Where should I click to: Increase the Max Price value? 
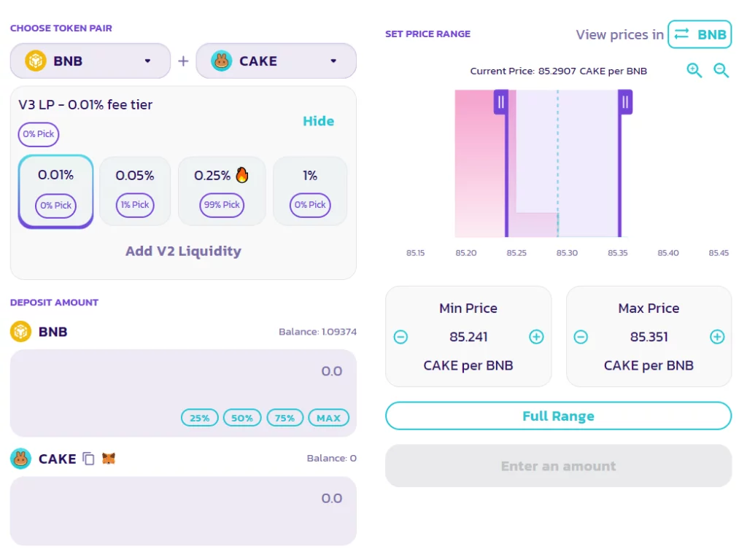717,337
